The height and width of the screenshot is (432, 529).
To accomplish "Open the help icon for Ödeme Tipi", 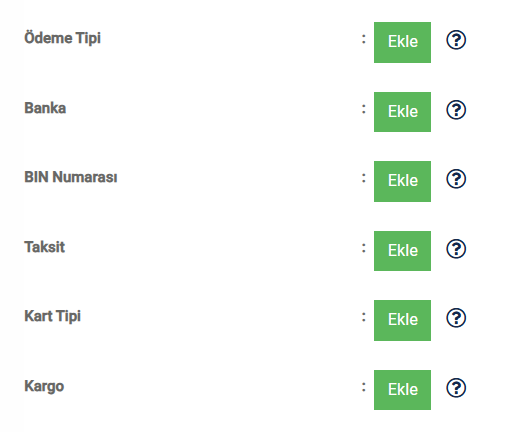I will click(x=456, y=40).
